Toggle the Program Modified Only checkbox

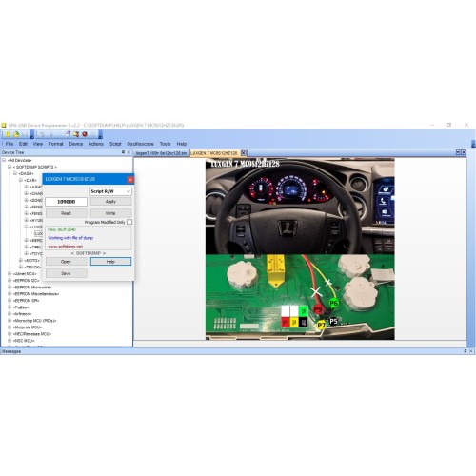(x=129, y=222)
